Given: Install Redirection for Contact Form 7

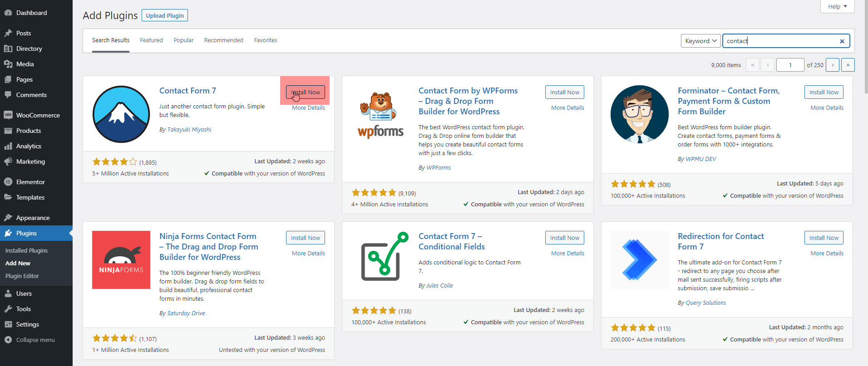Looking at the screenshot, I should tap(824, 238).
